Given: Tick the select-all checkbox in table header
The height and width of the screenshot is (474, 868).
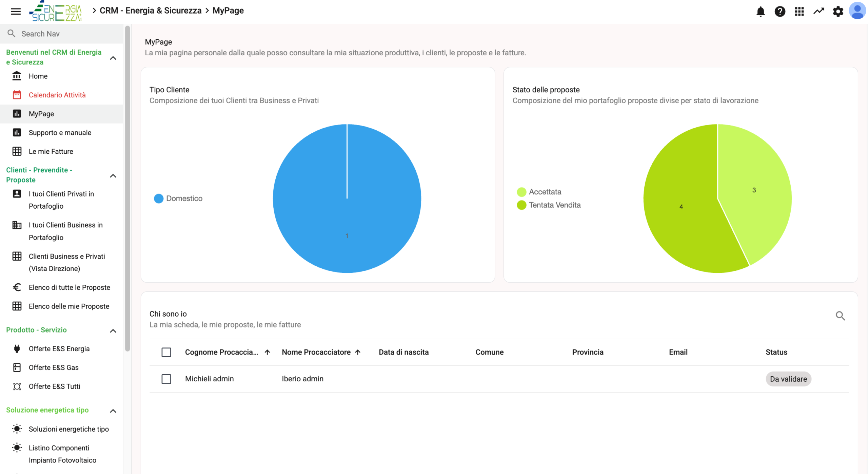Looking at the screenshot, I should [166, 352].
